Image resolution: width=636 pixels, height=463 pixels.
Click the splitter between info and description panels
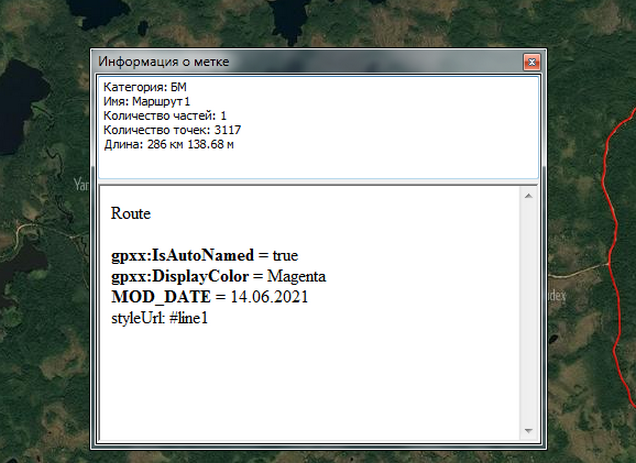click(x=315, y=182)
